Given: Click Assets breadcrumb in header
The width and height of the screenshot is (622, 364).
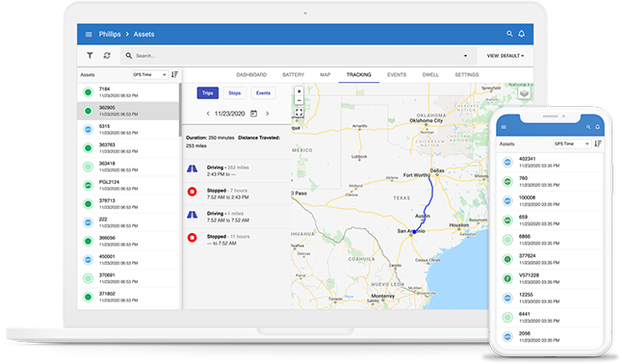Looking at the screenshot, I should (143, 34).
